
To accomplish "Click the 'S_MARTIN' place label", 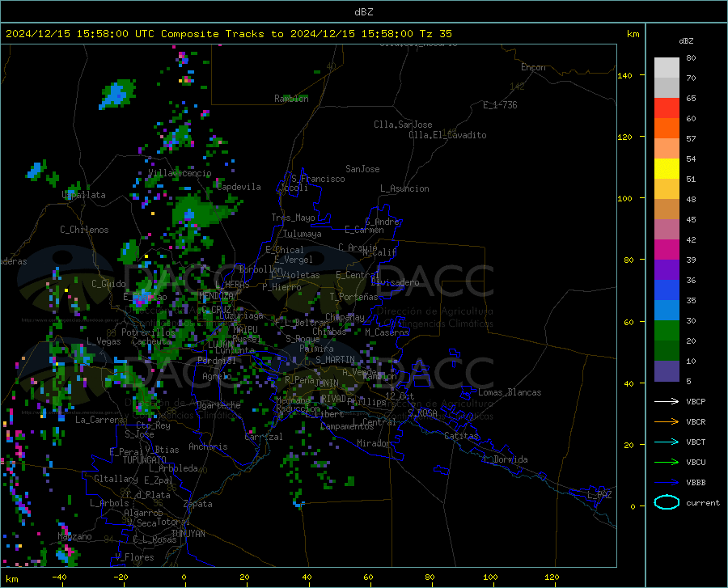I will point(335,360).
